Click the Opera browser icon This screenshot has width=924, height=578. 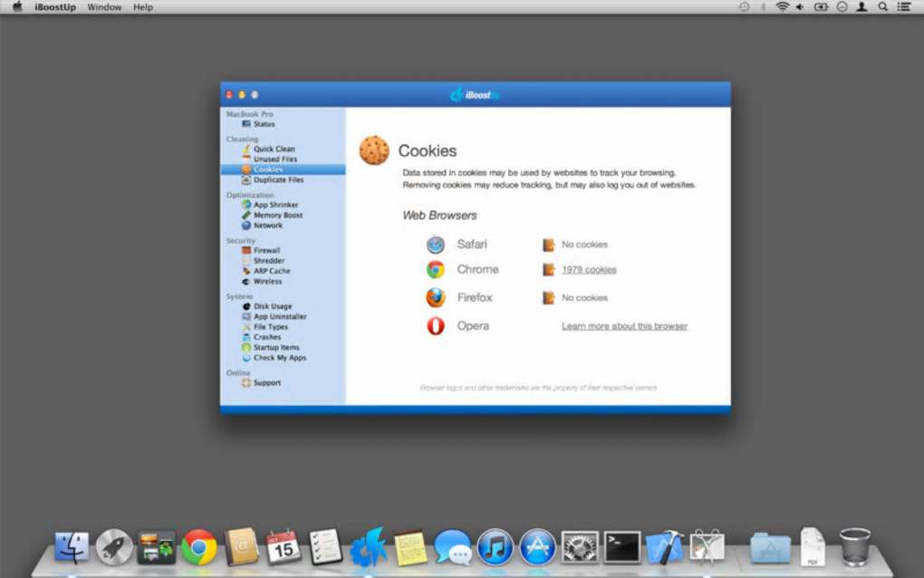pyautogui.click(x=436, y=326)
